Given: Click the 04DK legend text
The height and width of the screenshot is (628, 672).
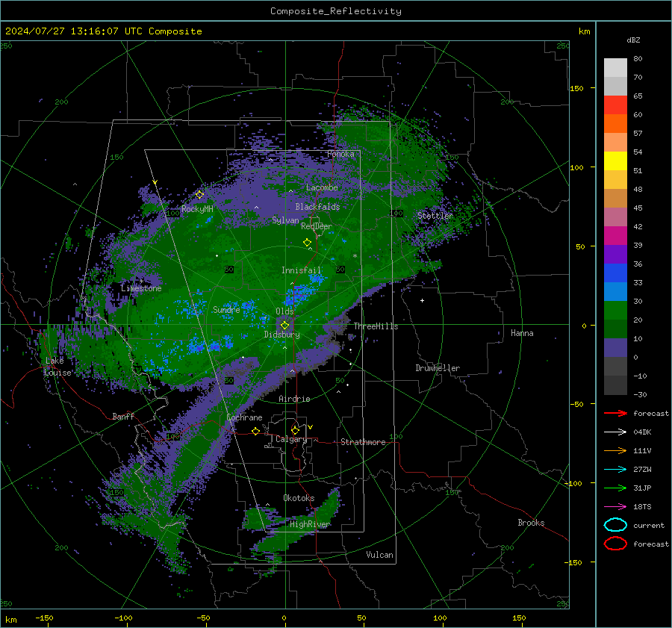Looking at the screenshot, I should 642,432.
